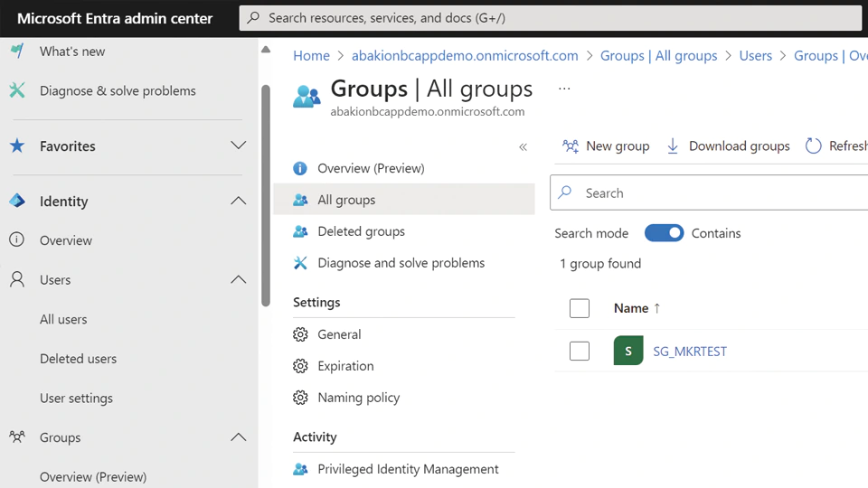The image size is (868, 488).
Task: Click the top Search resources, services, docs box
Action: tap(551, 18)
